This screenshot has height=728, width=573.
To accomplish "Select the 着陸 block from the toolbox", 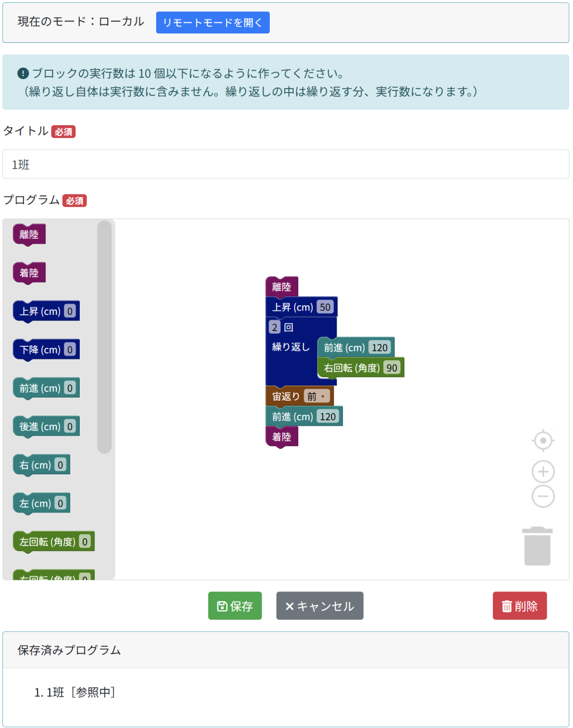I will (29, 273).
